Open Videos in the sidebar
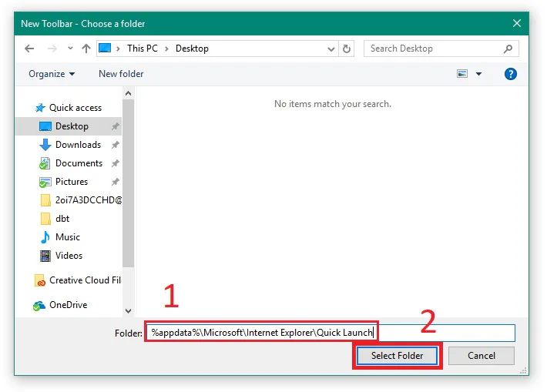The image size is (547, 392). pyautogui.click(x=69, y=256)
